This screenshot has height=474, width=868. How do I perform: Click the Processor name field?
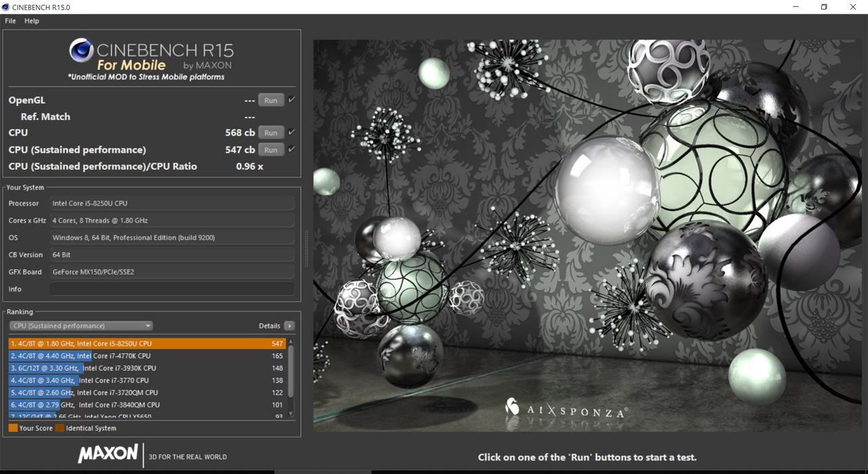coord(172,203)
